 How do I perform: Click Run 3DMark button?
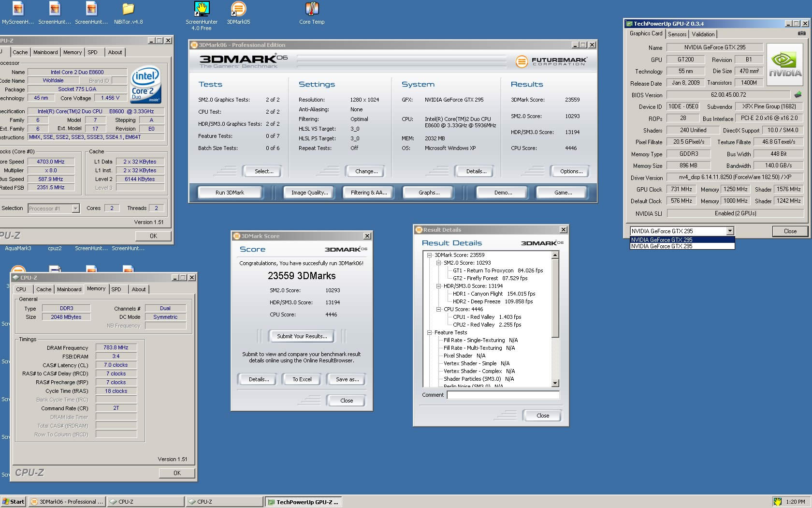tap(230, 193)
